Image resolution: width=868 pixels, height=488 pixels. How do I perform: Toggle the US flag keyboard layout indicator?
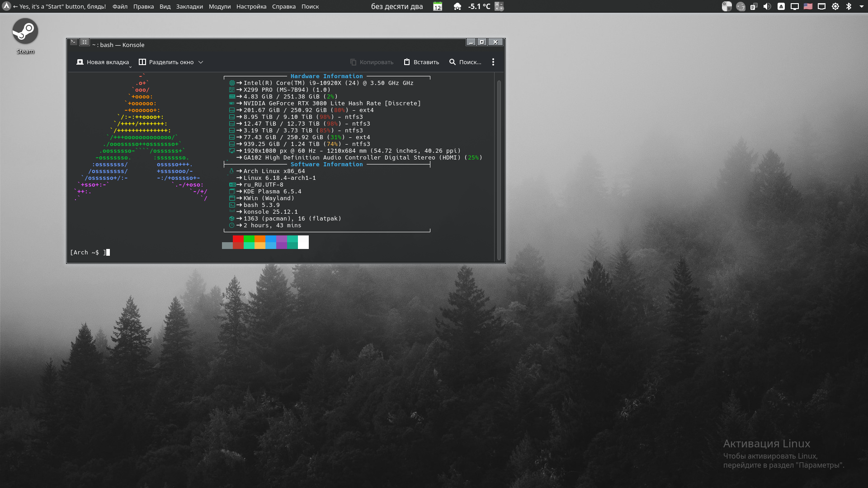tap(808, 6)
